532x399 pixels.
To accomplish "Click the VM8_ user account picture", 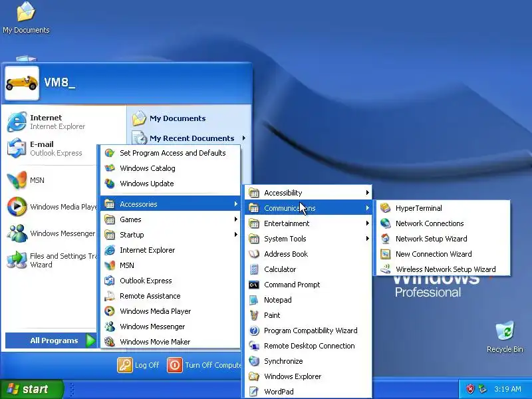I will (22, 83).
